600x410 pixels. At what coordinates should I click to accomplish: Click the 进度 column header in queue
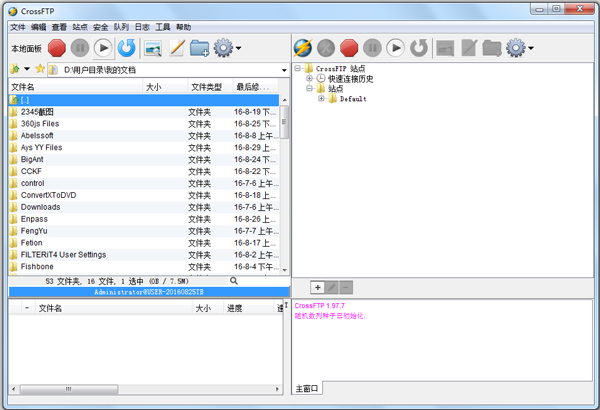tap(249, 308)
